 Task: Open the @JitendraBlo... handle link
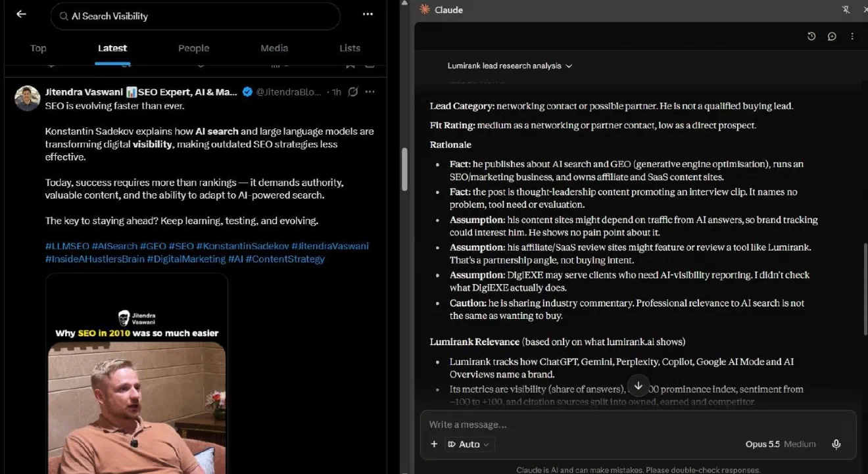pos(289,92)
